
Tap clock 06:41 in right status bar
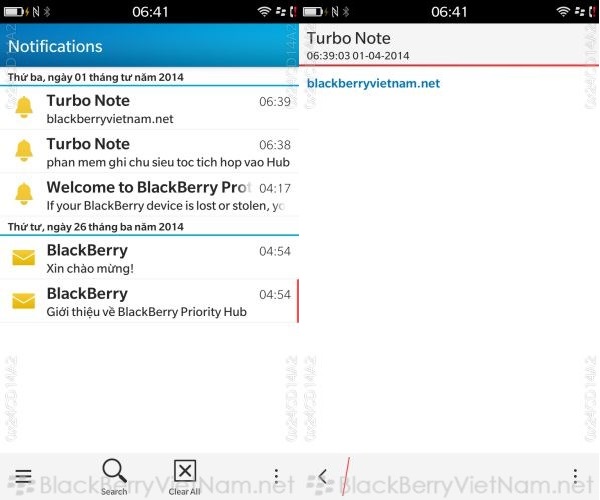click(449, 12)
